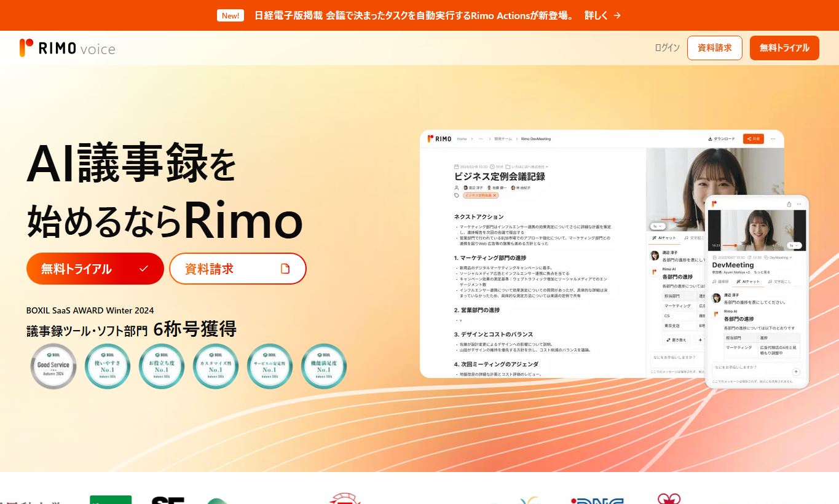Open the 文字起こし tab in the phone mockup
Viewport: 839px width, 504px height.
tap(779, 282)
